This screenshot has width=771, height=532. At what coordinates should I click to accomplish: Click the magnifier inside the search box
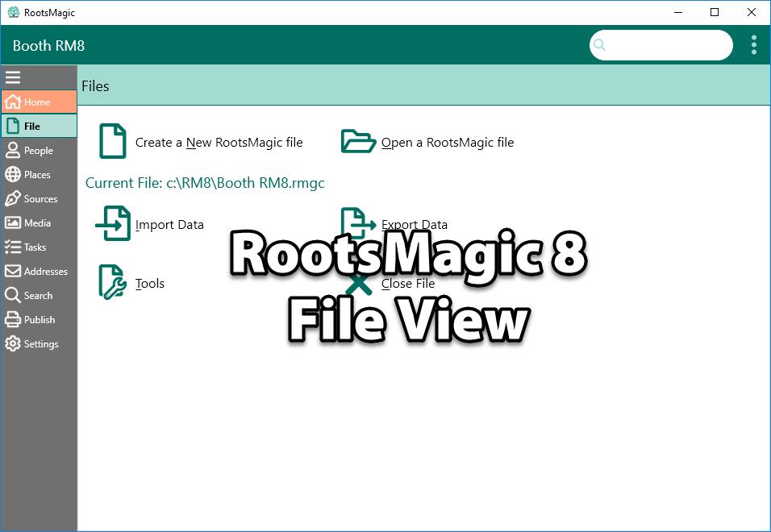click(x=599, y=44)
